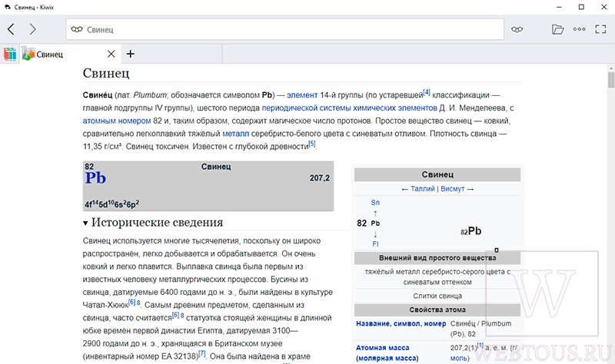Screen dimensions: 615x364
Task: Click the 207,2 atomic mass value
Action: tap(320, 178)
